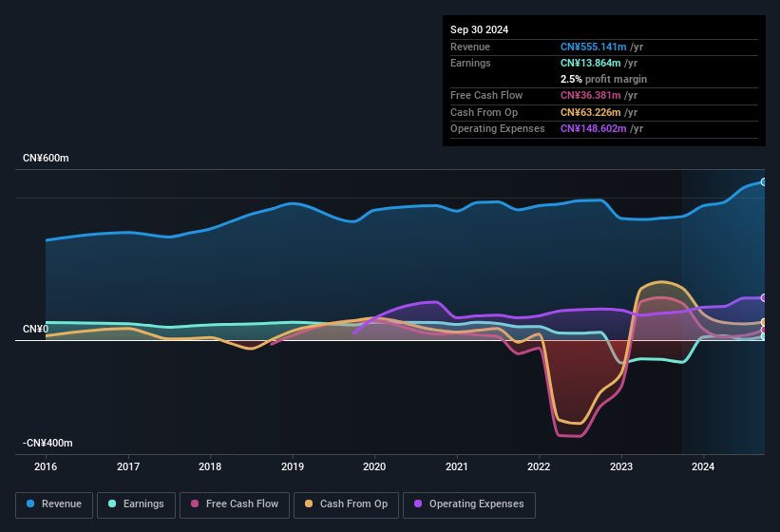Image resolution: width=780 pixels, height=532 pixels.
Task: Click the Revenue endpoint marker on chart
Action: [764, 182]
